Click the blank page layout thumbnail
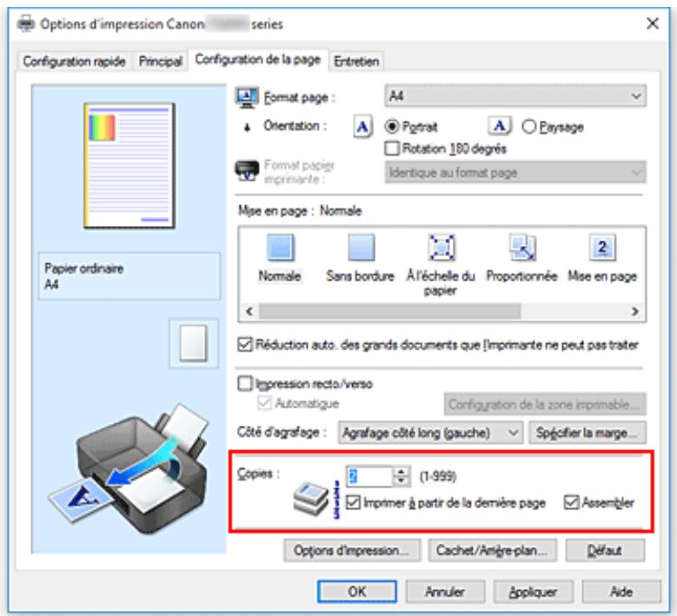Screen dimensions: 677x616 (x=194, y=343)
